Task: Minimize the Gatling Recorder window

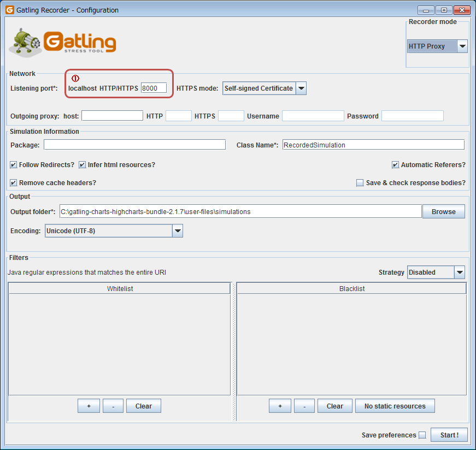Action: [x=426, y=10]
